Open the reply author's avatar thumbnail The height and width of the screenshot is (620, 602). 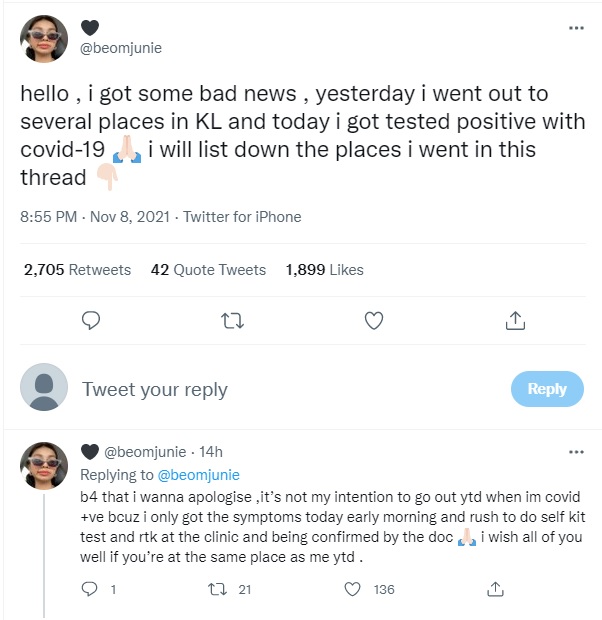(x=45, y=464)
